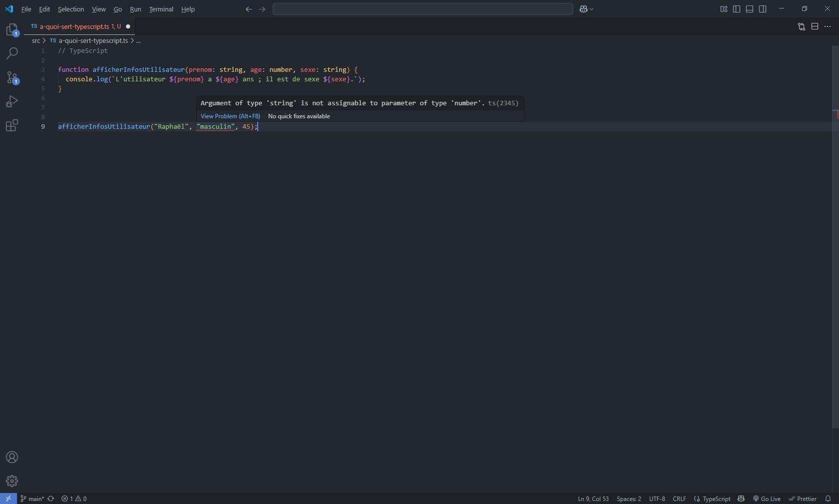Open the View menu
This screenshot has width=839, height=504.
(98, 9)
